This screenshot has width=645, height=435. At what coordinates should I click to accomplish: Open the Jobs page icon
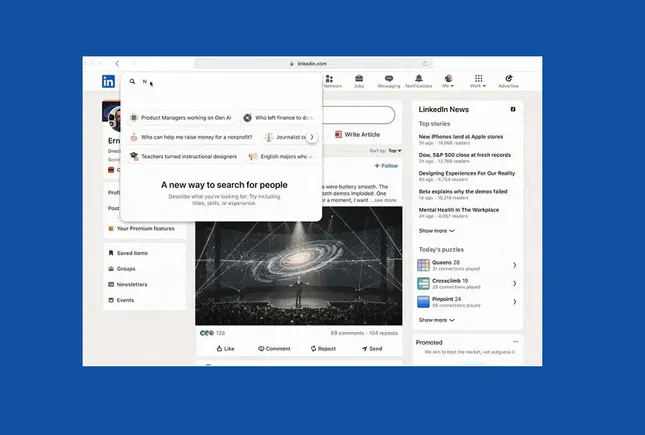click(x=358, y=80)
